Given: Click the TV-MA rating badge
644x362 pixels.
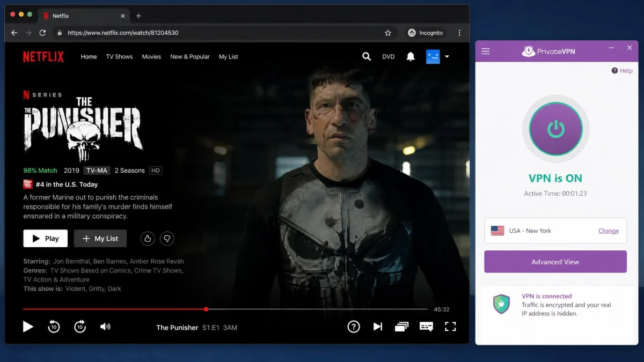Looking at the screenshot, I should coord(97,170).
